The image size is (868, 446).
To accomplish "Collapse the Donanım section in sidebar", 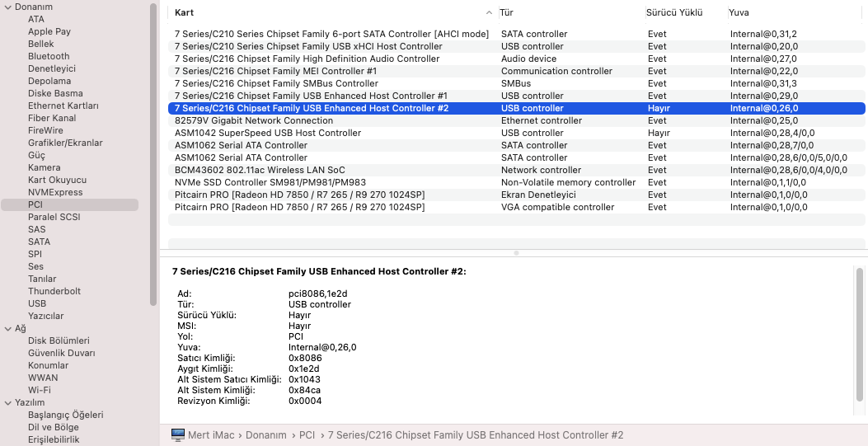I will point(7,7).
